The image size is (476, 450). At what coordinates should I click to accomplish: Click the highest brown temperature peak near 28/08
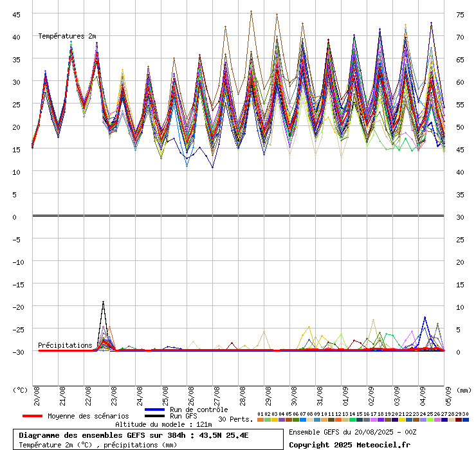[x=251, y=11]
